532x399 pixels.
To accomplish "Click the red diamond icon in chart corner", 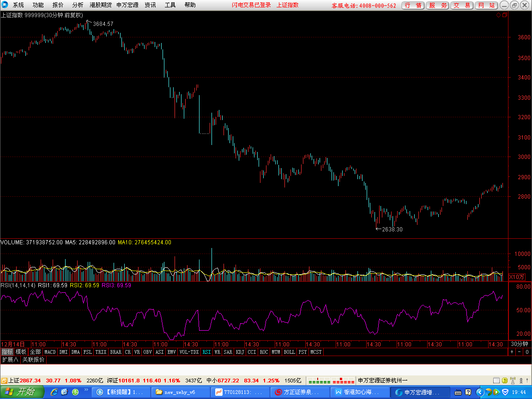I will pos(498,15).
